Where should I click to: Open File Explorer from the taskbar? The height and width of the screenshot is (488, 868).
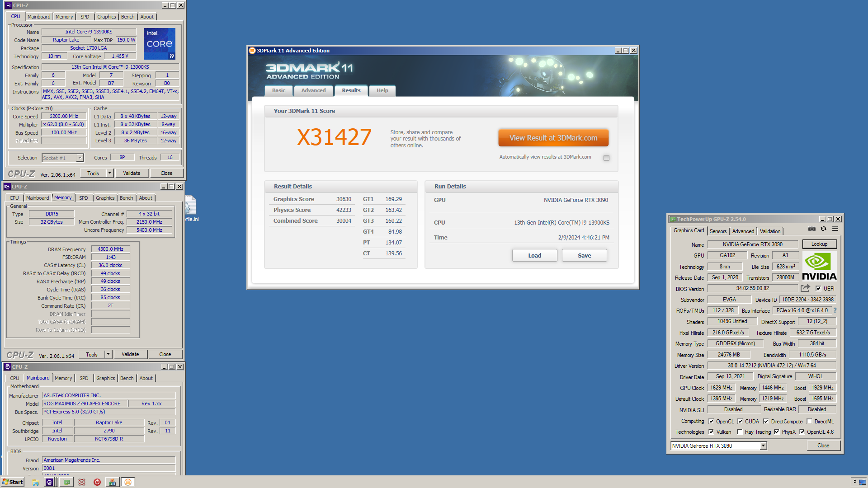coord(35,482)
